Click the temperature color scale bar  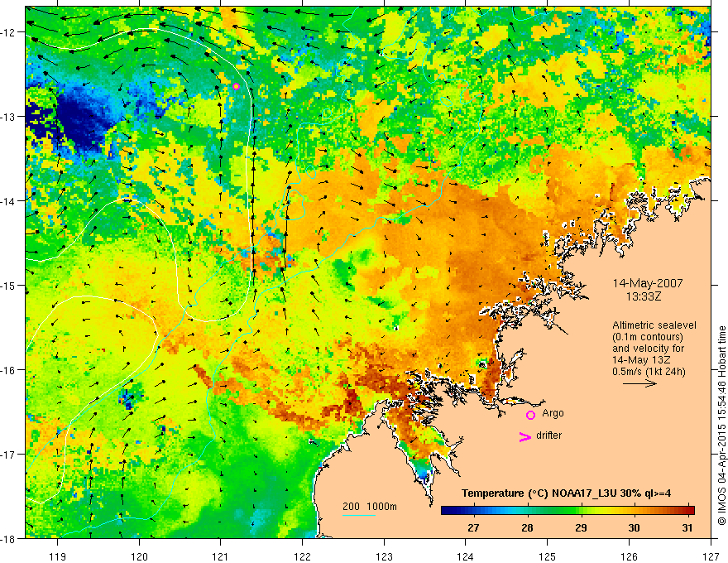[568, 510]
